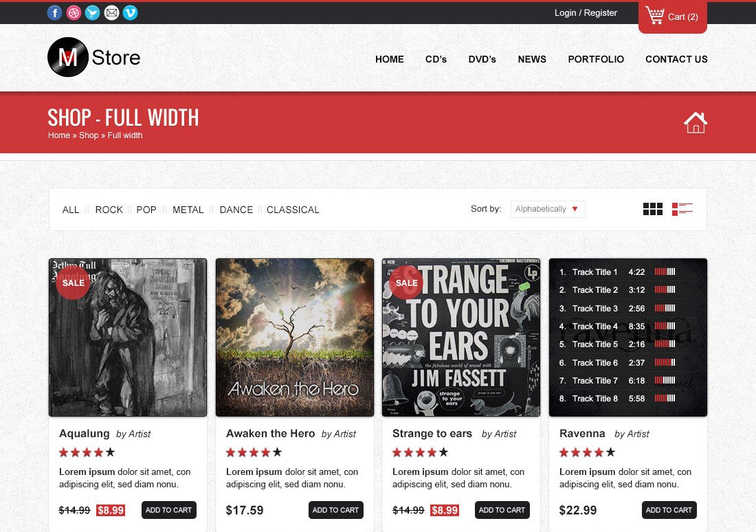
Task: Open the Alphabetically sort dropdown
Action: (548, 209)
